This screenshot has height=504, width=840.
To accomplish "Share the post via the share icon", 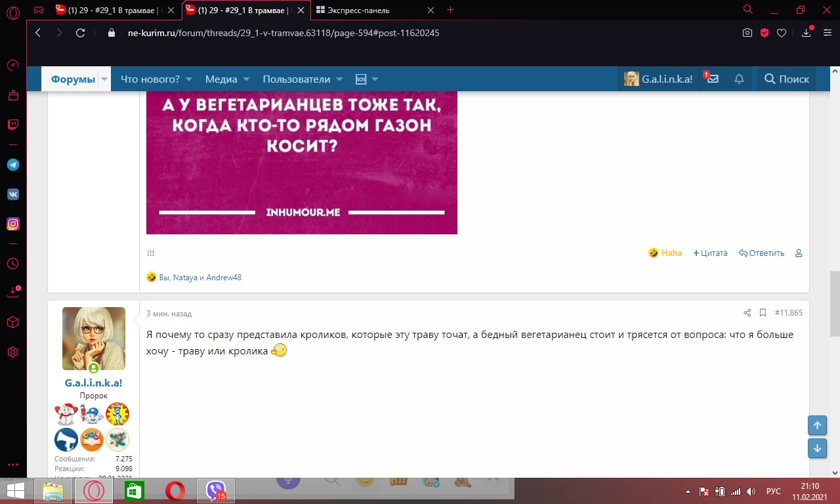I will pos(747,313).
